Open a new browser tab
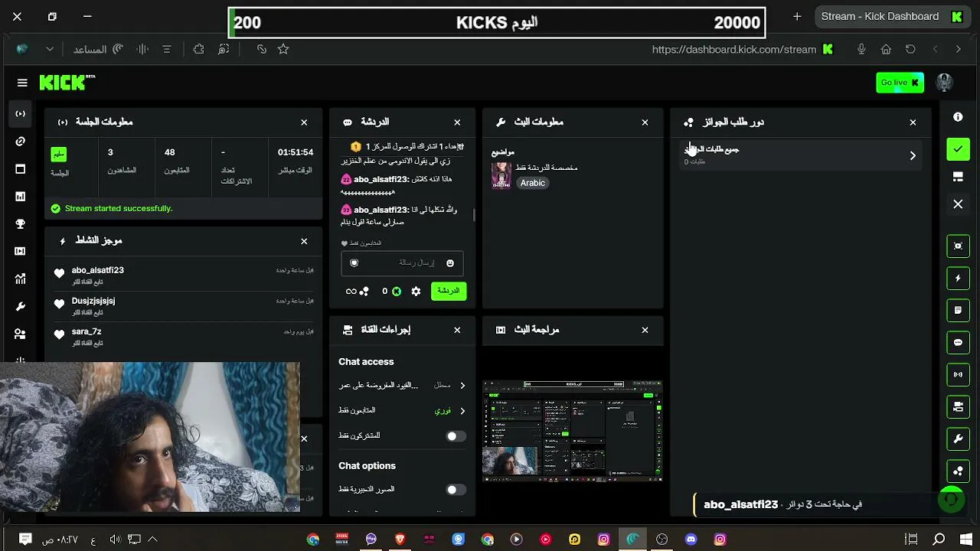This screenshot has height=551, width=980. (797, 17)
